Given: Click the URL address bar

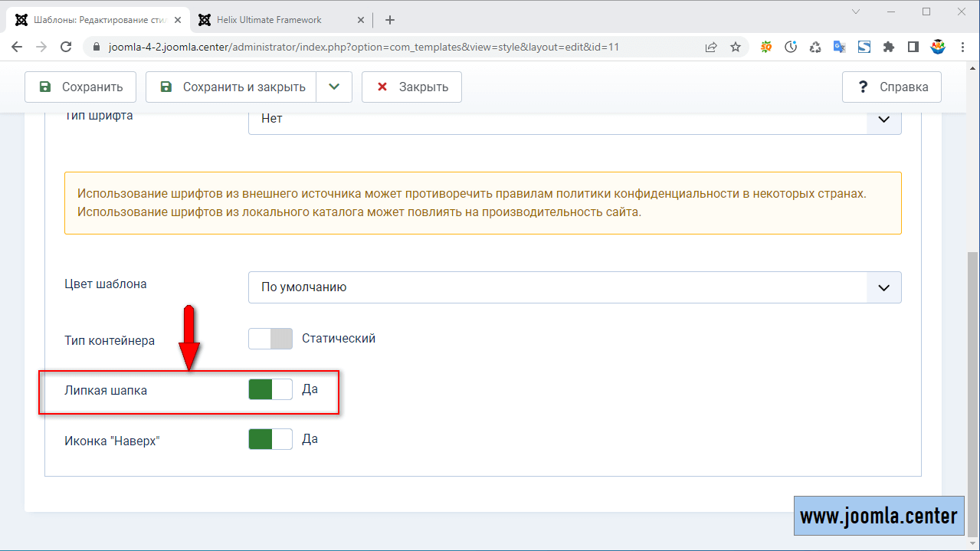Looking at the screenshot, I should [383, 47].
